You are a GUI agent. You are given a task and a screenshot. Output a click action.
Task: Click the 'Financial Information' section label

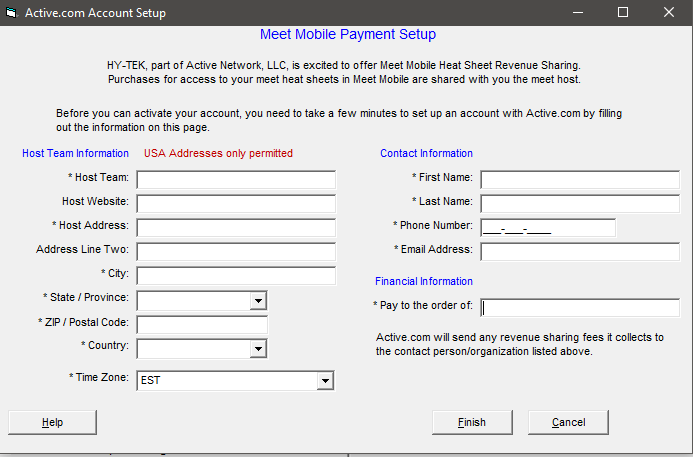click(424, 282)
